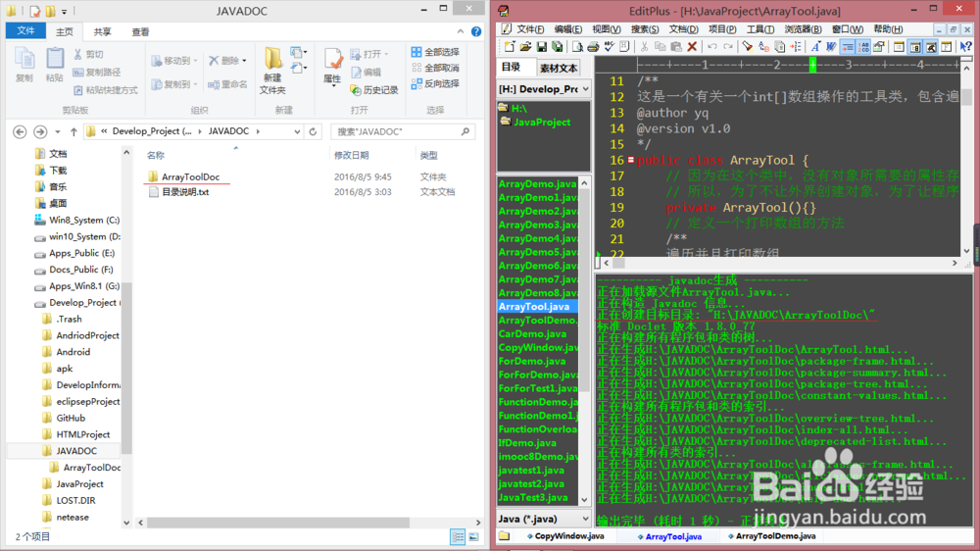Viewport: 980px width, 551px height.
Task: Click the Save All icon in EditPlus
Action: pos(557,47)
